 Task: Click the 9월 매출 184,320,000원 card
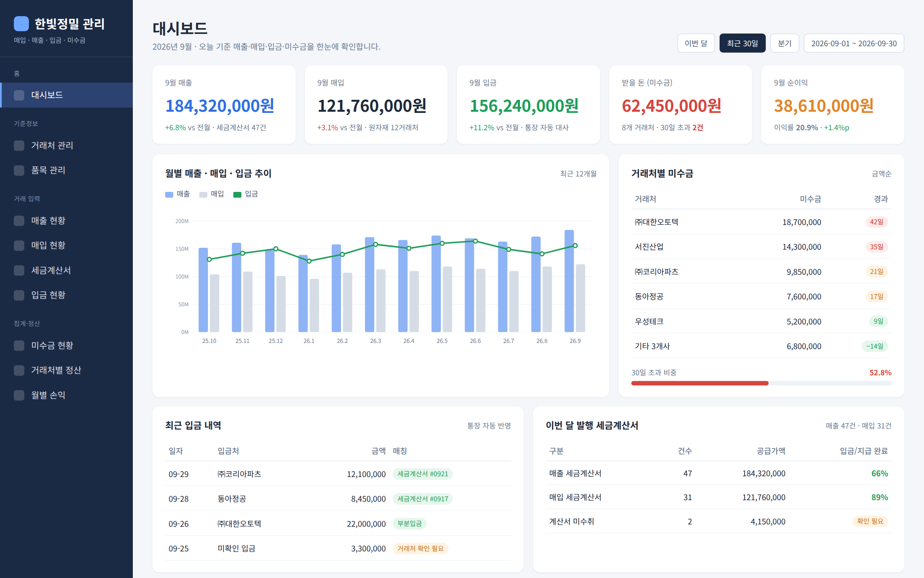coord(224,104)
